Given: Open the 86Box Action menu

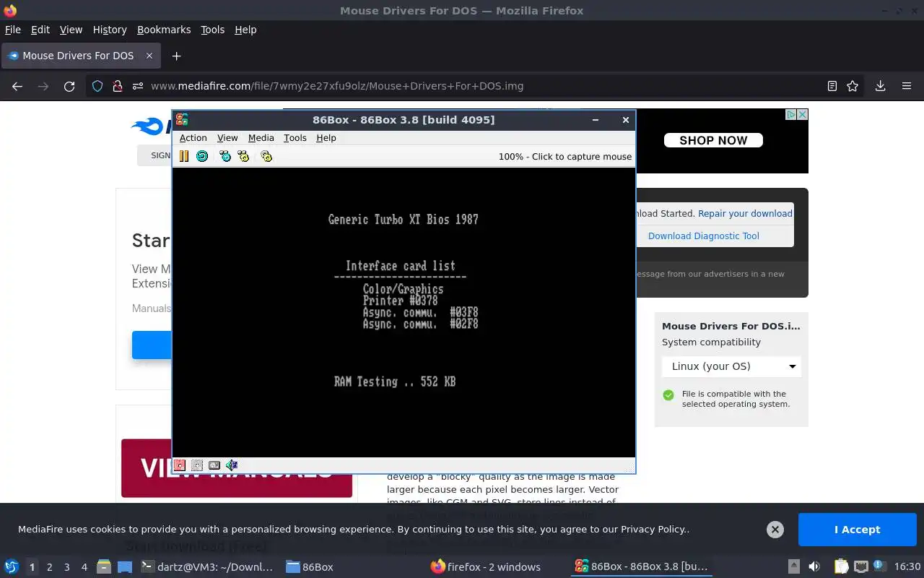Looking at the screenshot, I should pyautogui.click(x=193, y=138).
